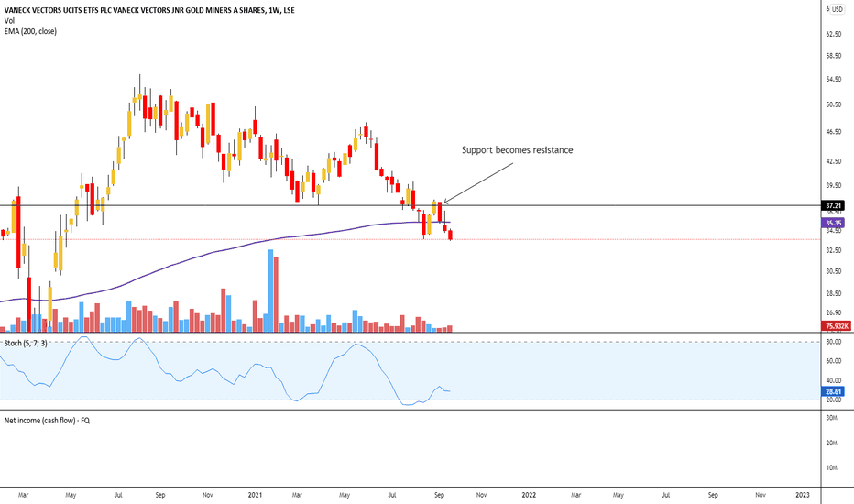This screenshot has height=504, width=854.
Task: Click the 54.50 price axis label
Action: click(x=833, y=80)
